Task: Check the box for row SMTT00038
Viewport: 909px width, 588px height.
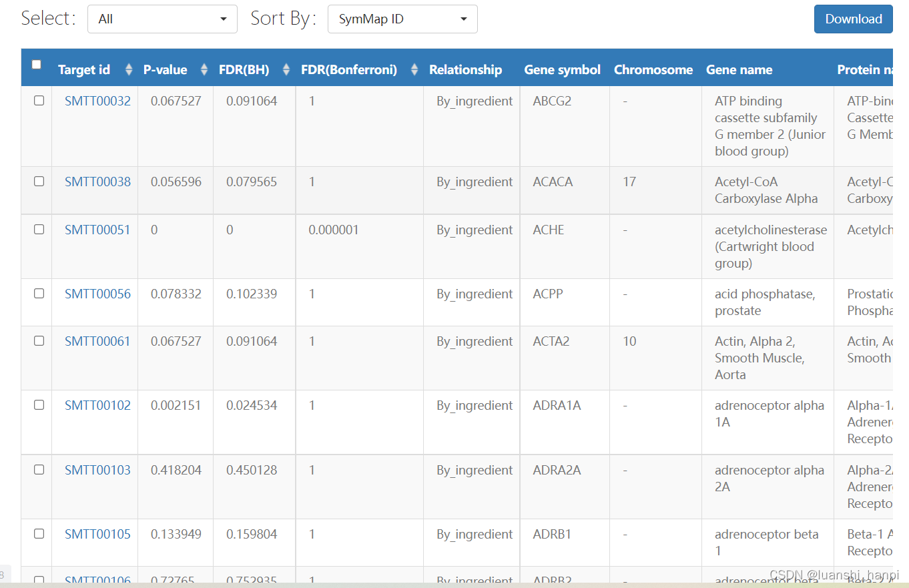Action: click(39, 181)
